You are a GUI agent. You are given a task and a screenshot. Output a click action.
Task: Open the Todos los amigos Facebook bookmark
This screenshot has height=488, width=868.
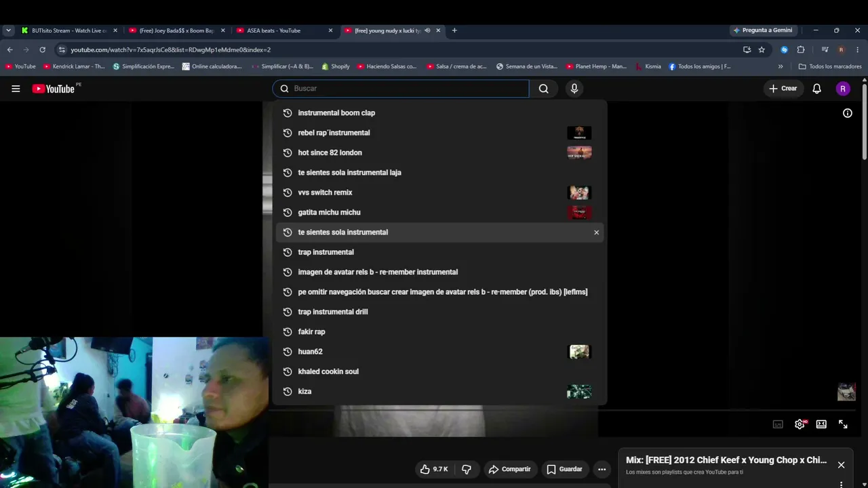point(700,66)
